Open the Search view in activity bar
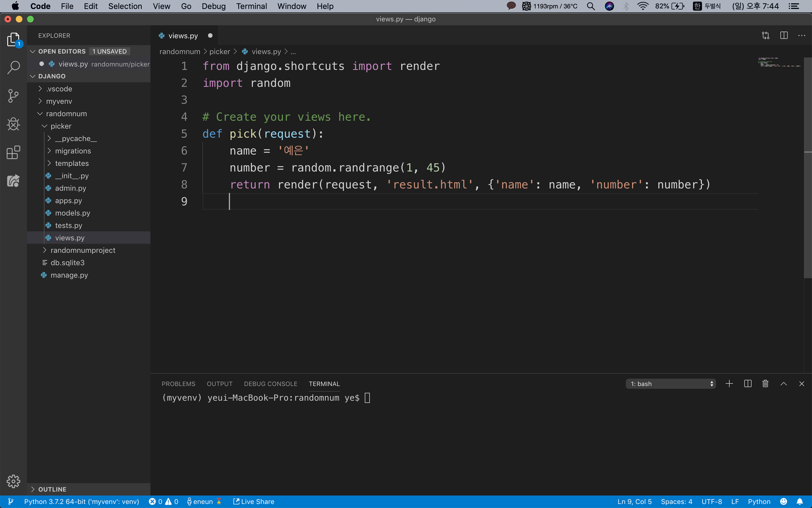 coord(13,67)
